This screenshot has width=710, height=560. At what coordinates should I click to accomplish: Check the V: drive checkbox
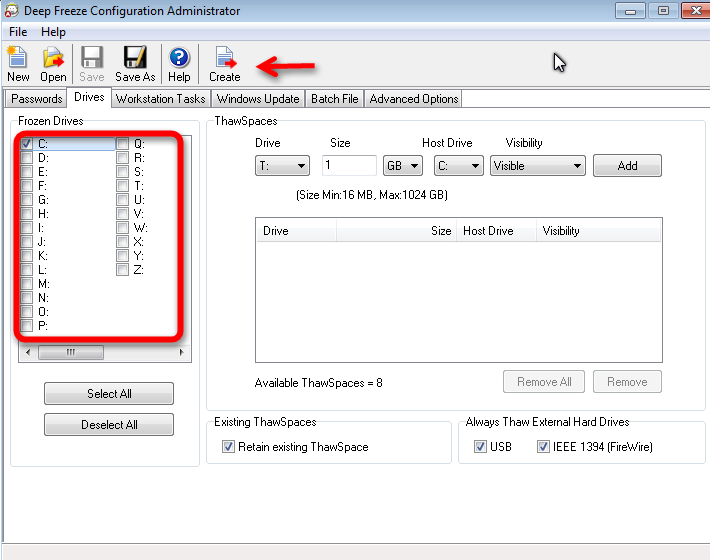click(122, 214)
